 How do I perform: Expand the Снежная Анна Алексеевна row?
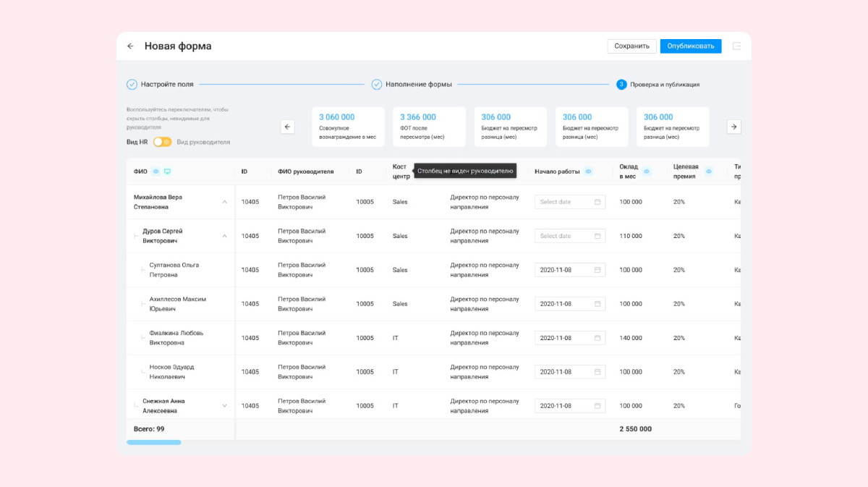pyautogui.click(x=224, y=406)
